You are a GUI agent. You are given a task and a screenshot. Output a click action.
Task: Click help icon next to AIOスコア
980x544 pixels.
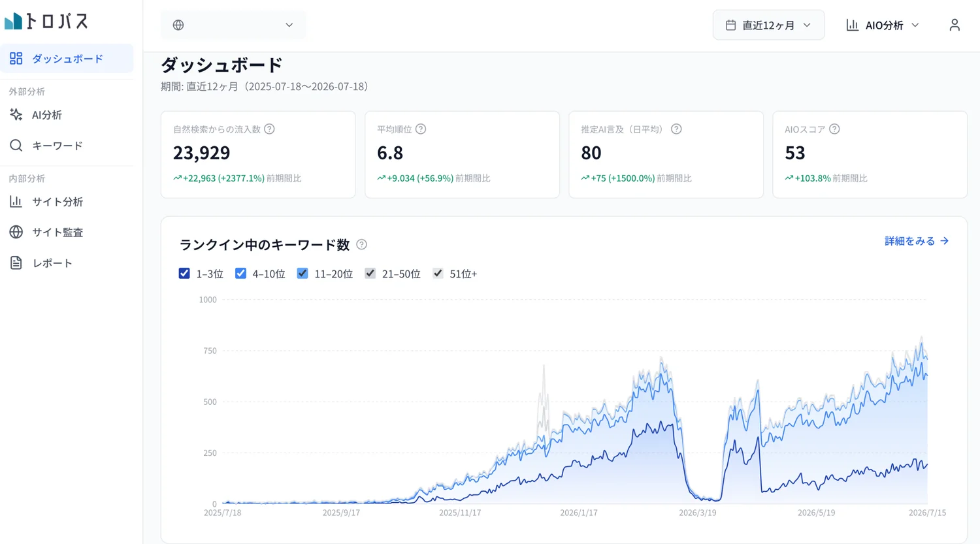point(834,129)
